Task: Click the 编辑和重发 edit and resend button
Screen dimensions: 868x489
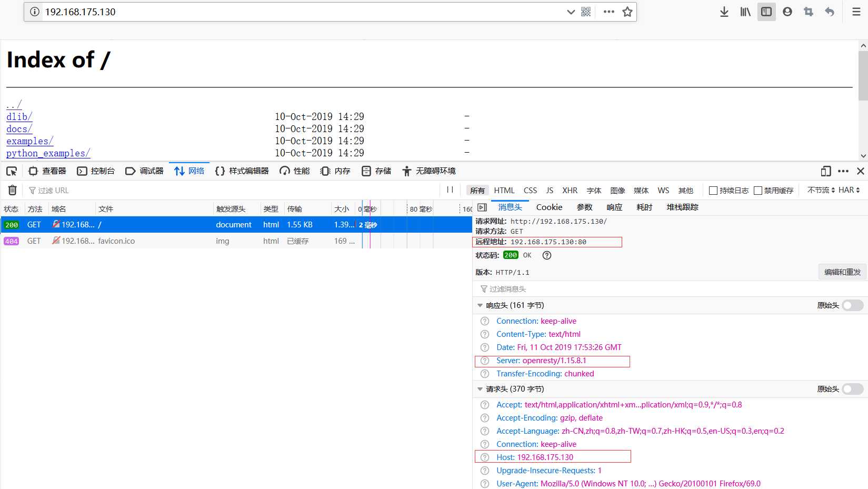Action: (x=842, y=272)
